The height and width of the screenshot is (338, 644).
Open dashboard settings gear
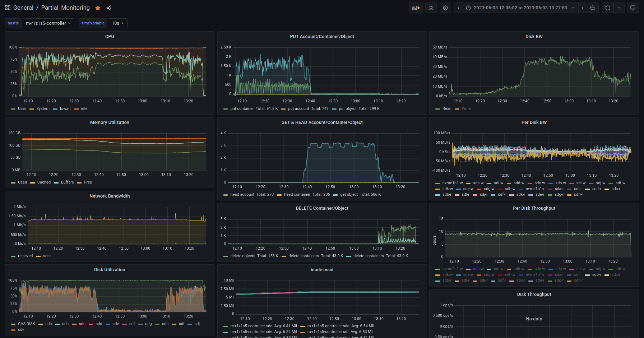(445, 8)
